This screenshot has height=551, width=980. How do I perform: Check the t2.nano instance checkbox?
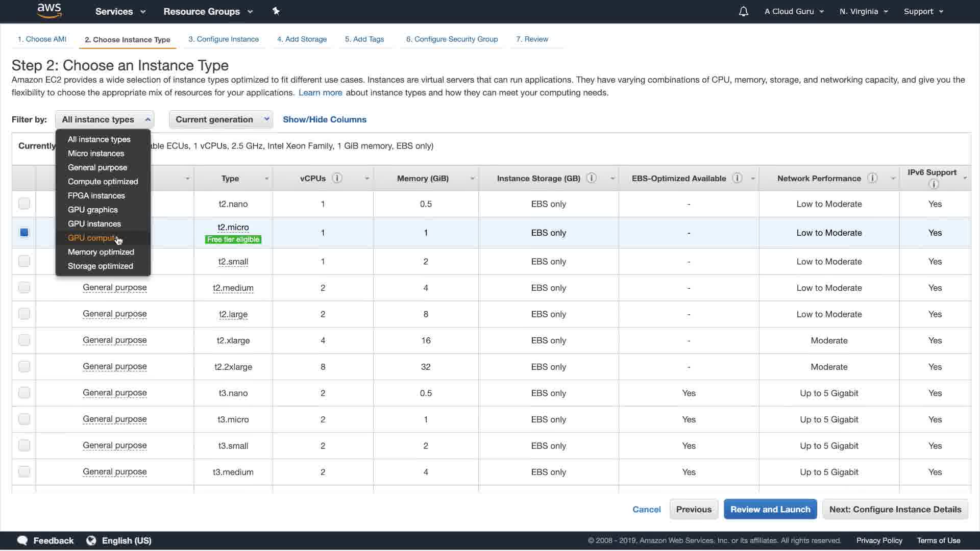[x=24, y=204]
